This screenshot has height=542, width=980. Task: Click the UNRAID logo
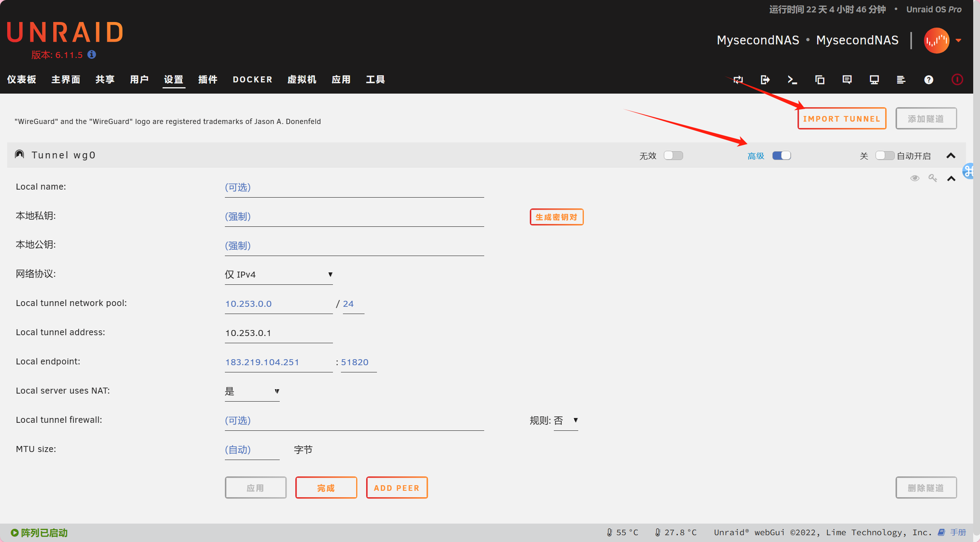click(65, 32)
